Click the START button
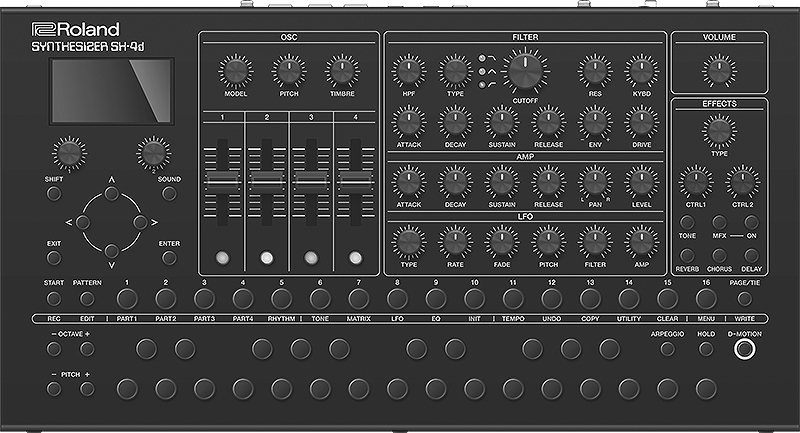Screen dimensions: 800x433 pos(54,298)
